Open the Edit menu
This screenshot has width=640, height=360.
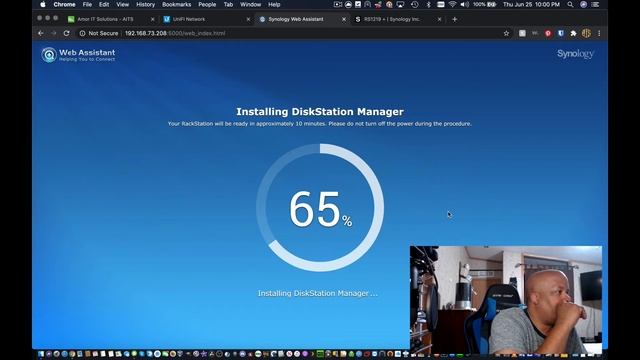[104, 4]
